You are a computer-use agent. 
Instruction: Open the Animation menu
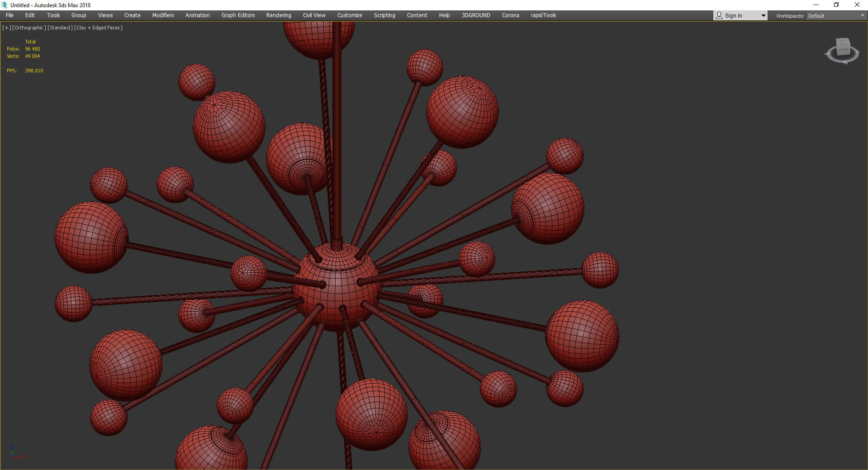coord(198,15)
